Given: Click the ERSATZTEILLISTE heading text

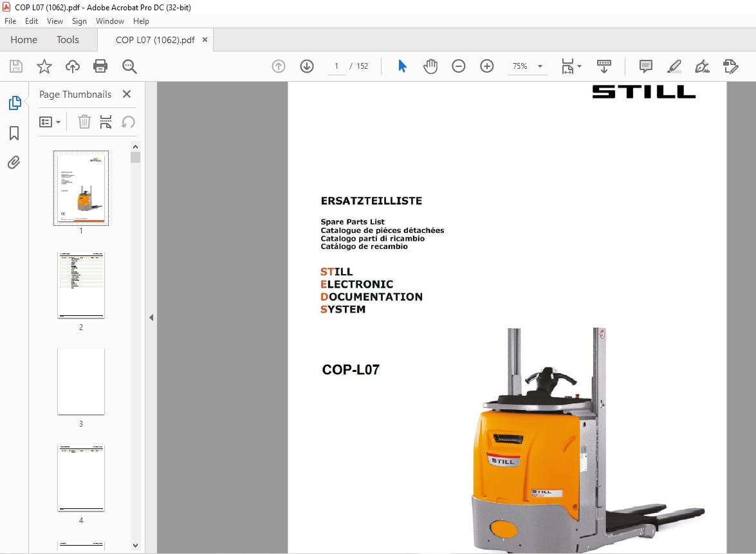Looking at the screenshot, I should [371, 201].
